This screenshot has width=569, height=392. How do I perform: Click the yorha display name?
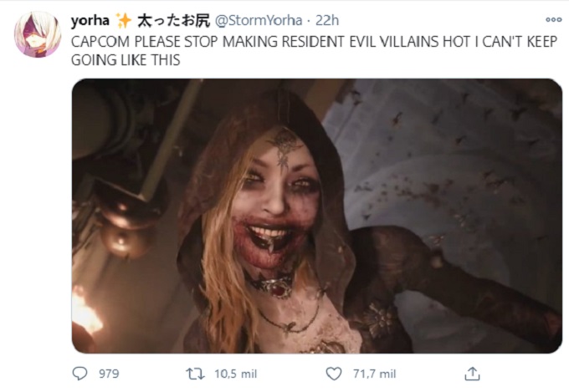(x=91, y=19)
